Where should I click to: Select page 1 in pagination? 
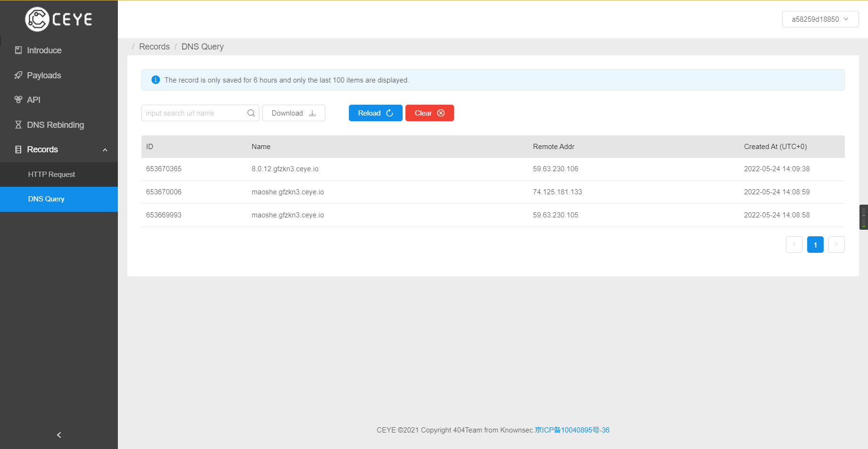tap(815, 244)
